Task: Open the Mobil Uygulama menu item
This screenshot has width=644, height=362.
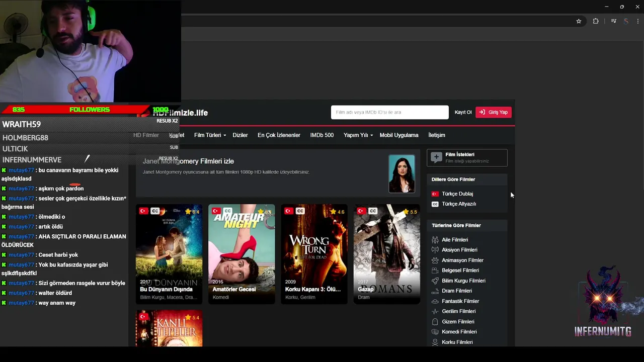Action: (x=399, y=135)
